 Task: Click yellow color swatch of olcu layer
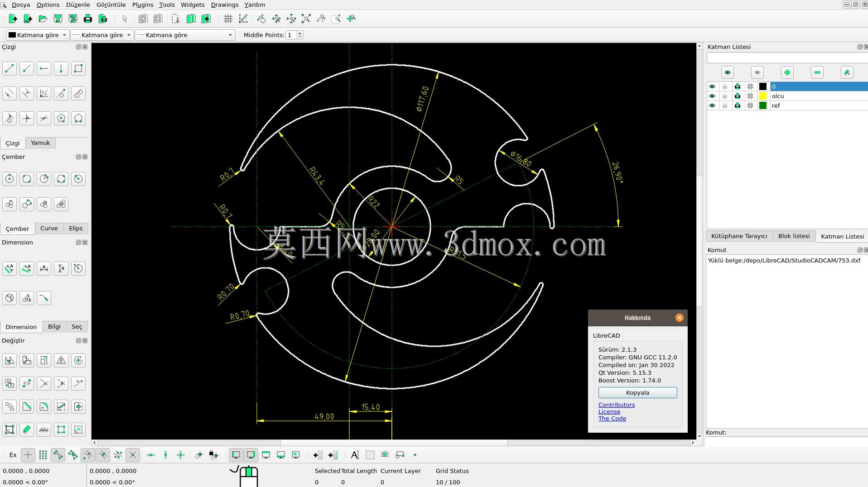[x=763, y=96]
